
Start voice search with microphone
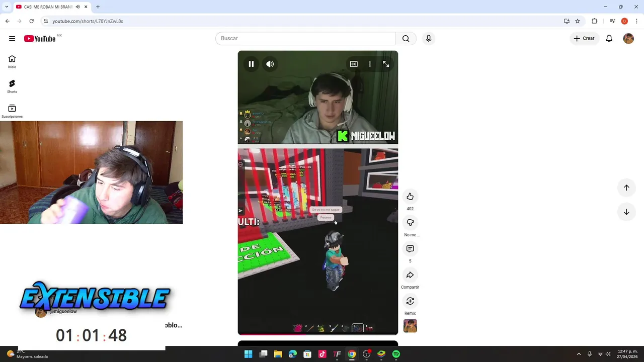click(x=428, y=38)
